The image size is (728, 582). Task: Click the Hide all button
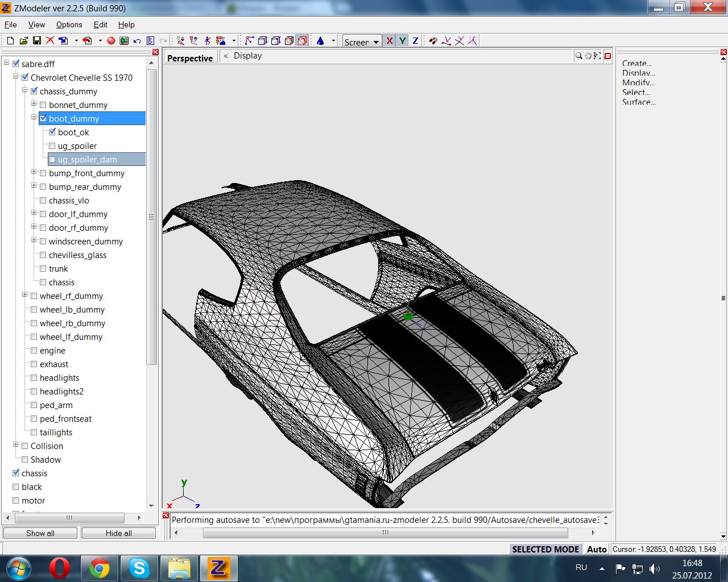(x=119, y=533)
